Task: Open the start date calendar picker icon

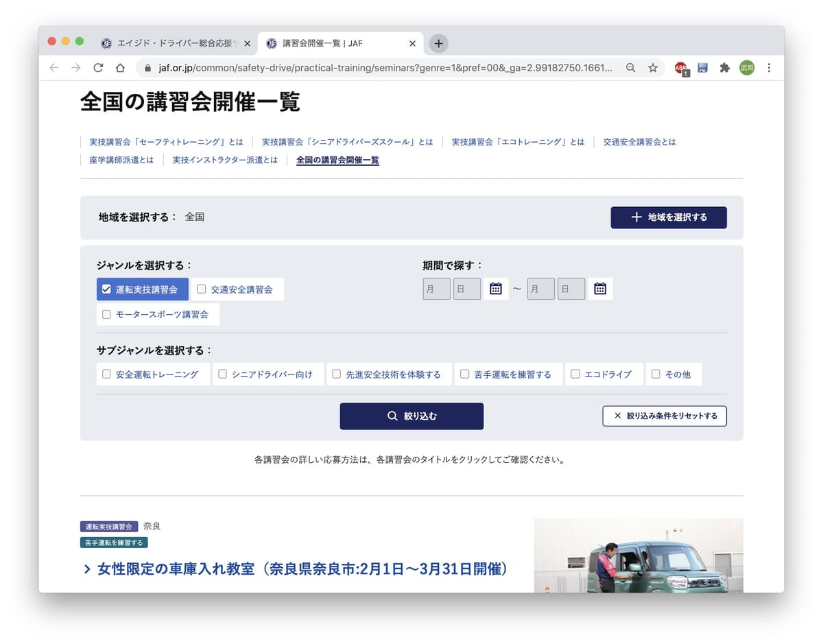Action: 496,289
